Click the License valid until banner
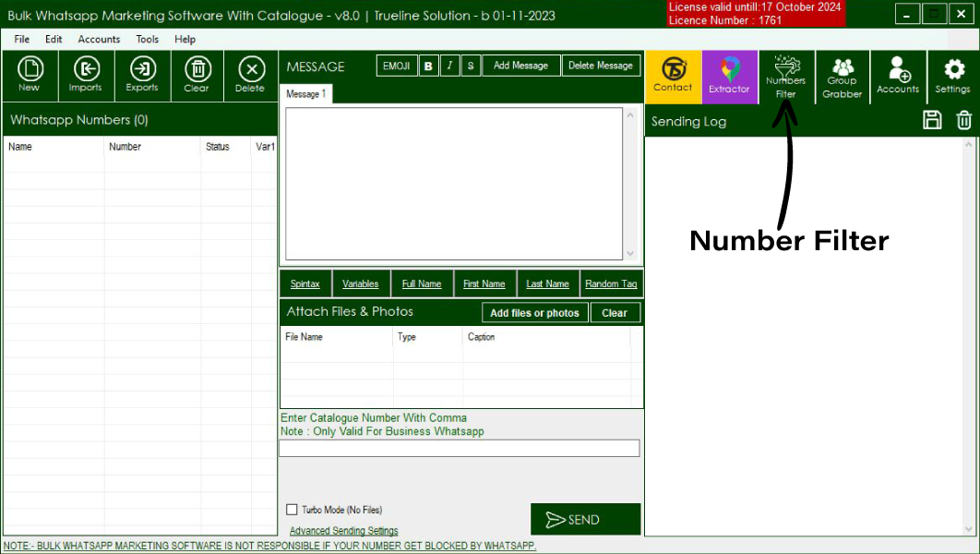The image size is (980, 554). (756, 14)
